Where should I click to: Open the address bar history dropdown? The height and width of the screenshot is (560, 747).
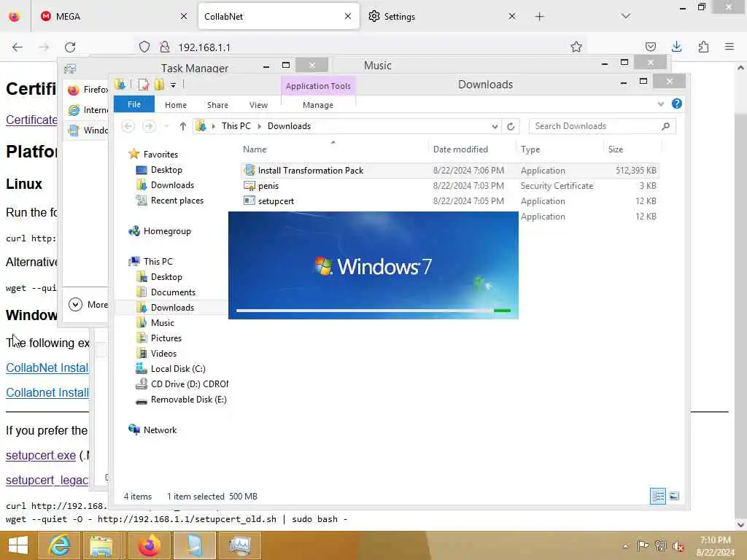pyautogui.click(x=495, y=126)
